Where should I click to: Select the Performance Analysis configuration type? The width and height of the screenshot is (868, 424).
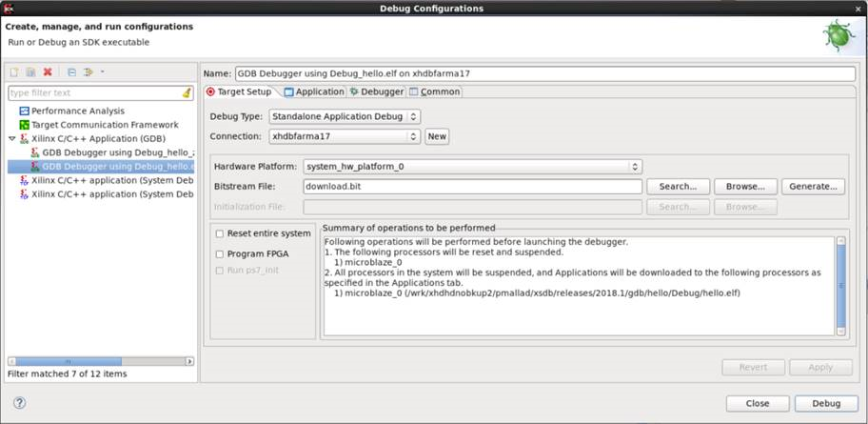tap(78, 111)
